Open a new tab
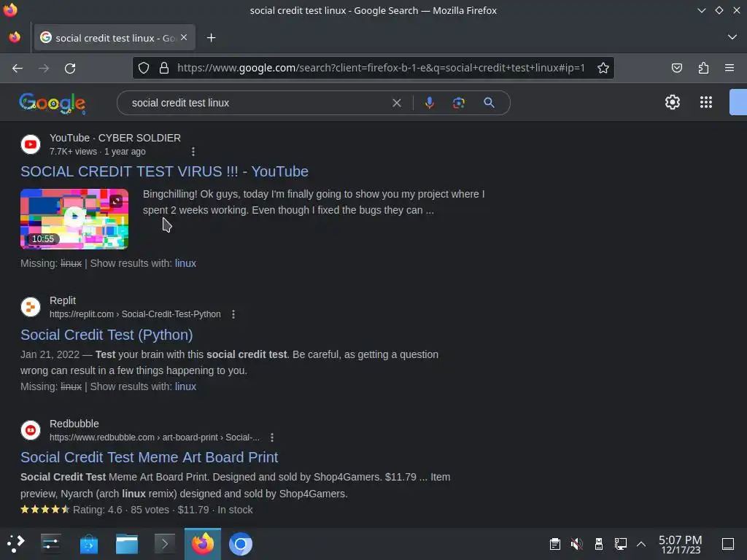The width and height of the screenshot is (747, 560). click(211, 38)
